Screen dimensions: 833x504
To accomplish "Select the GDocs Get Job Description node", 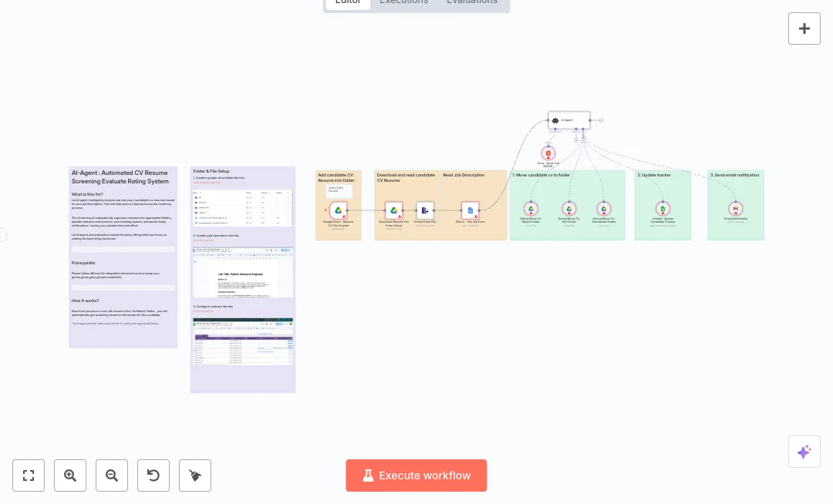I will (x=470, y=210).
